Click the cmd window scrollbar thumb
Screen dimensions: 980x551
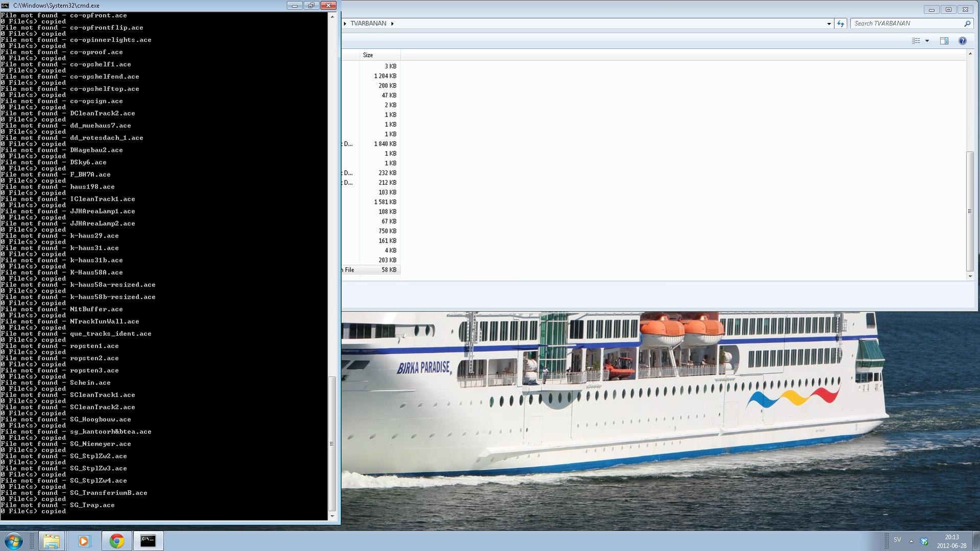(x=332, y=443)
